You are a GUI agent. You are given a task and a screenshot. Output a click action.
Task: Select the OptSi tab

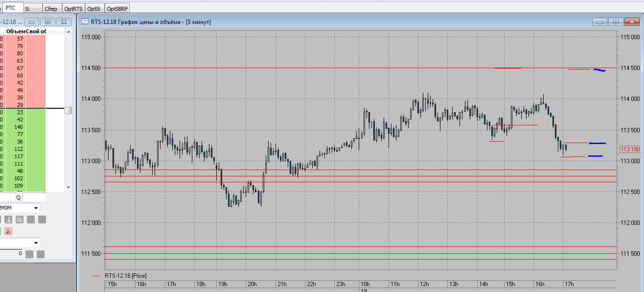(x=94, y=9)
